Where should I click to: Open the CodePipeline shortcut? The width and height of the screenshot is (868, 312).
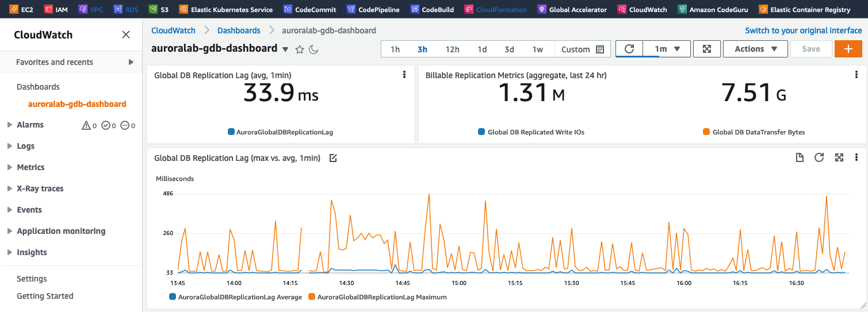374,9
